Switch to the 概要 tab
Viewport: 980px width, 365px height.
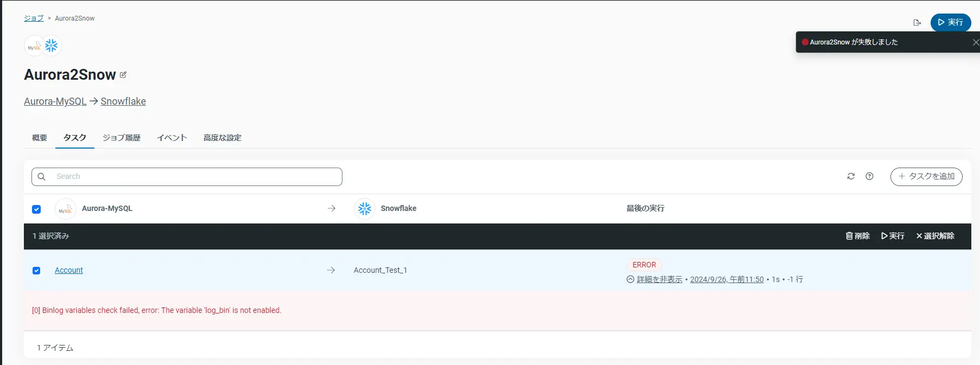[40, 138]
